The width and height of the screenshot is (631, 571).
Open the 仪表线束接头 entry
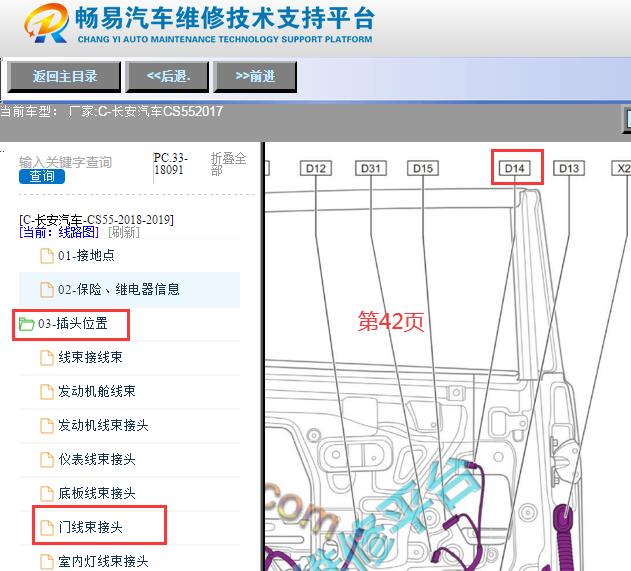click(97, 460)
